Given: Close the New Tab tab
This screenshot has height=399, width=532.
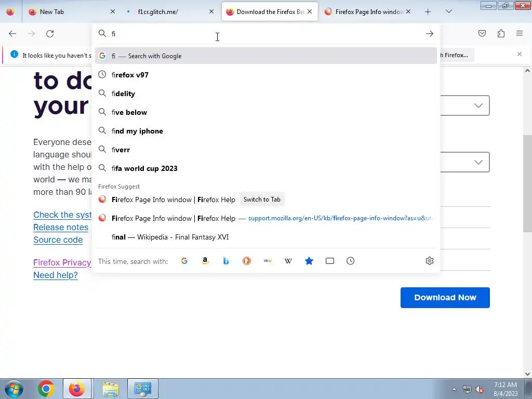Looking at the screenshot, I should pyautogui.click(x=113, y=11).
